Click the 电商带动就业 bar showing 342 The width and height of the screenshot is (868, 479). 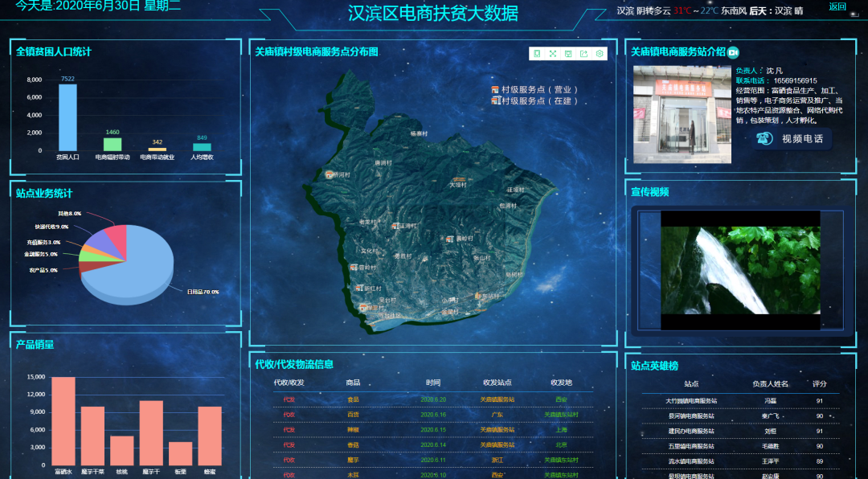[x=158, y=149]
